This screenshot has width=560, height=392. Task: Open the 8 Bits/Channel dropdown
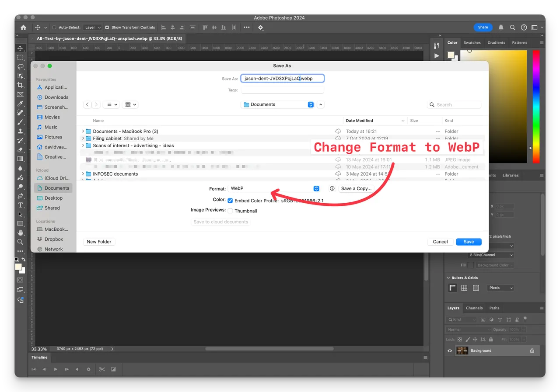[x=490, y=255]
